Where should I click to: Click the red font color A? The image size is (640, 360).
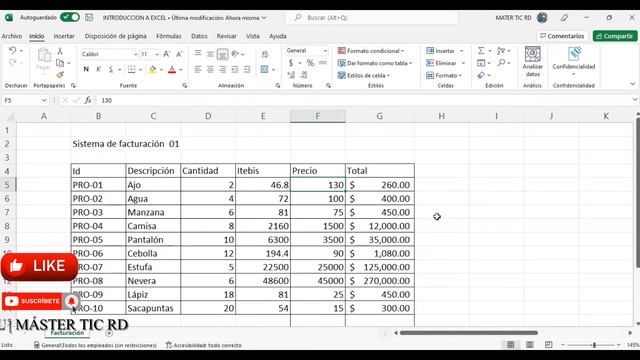click(172, 69)
